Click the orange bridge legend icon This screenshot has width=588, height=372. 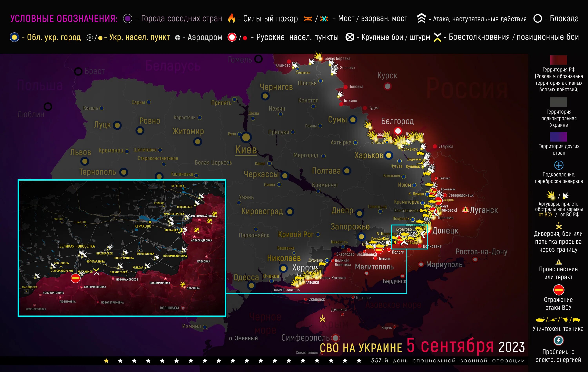tap(308, 19)
